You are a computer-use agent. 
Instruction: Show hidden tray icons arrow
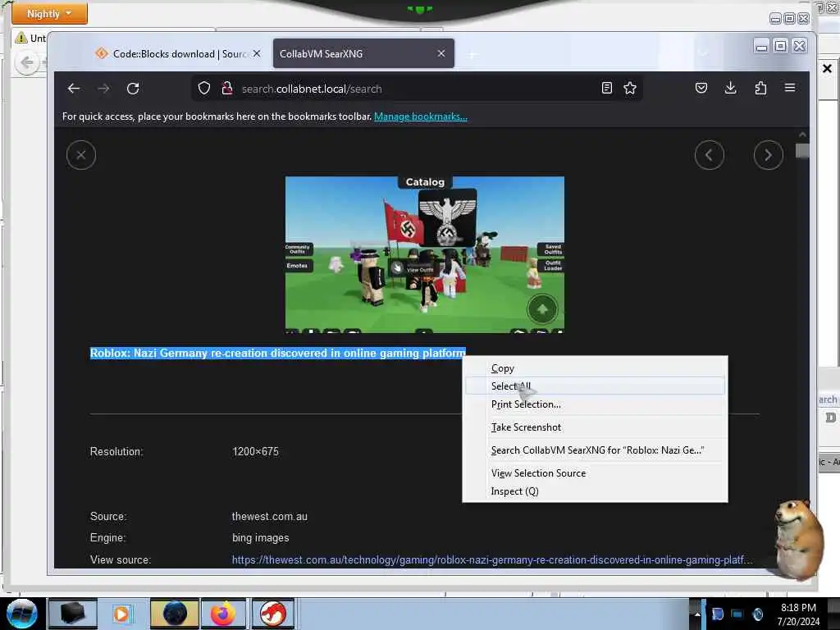click(697, 614)
